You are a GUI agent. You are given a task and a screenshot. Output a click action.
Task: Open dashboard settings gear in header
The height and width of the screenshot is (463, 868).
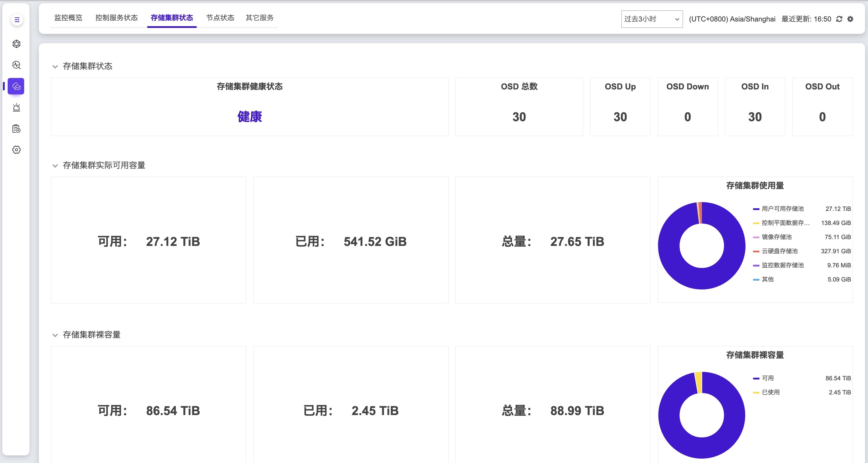[x=850, y=19]
